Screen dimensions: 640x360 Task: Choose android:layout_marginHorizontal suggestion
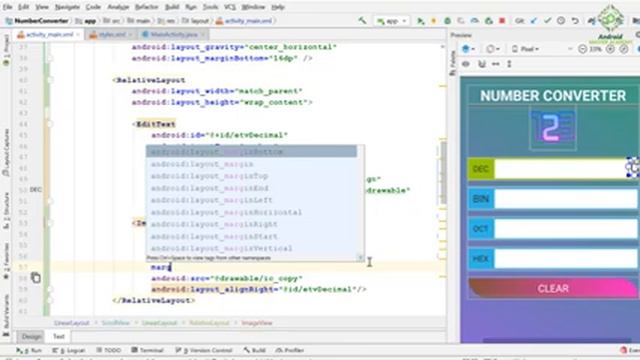tap(251, 212)
